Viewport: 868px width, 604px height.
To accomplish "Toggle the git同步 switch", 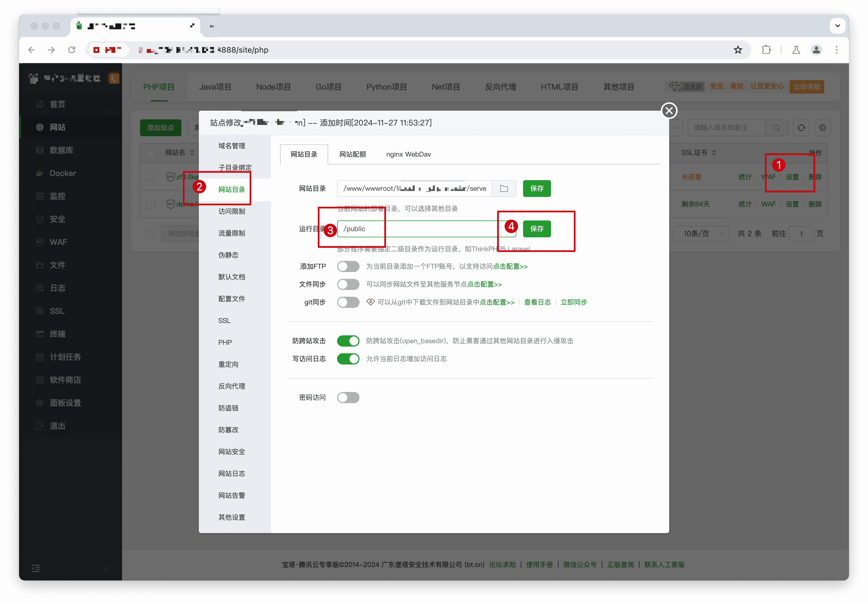I will [348, 302].
